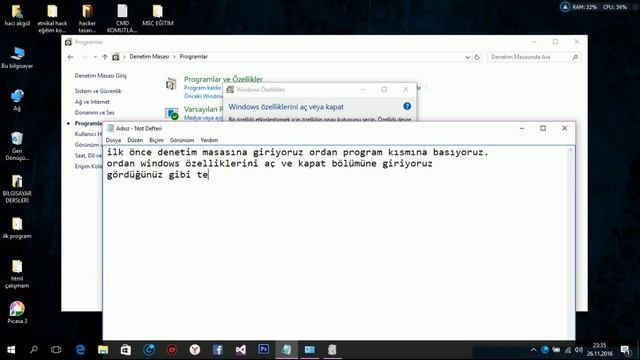The height and width of the screenshot is (360, 640).
Task: Refresh the Programlar control panel view
Action: coord(477,57)
